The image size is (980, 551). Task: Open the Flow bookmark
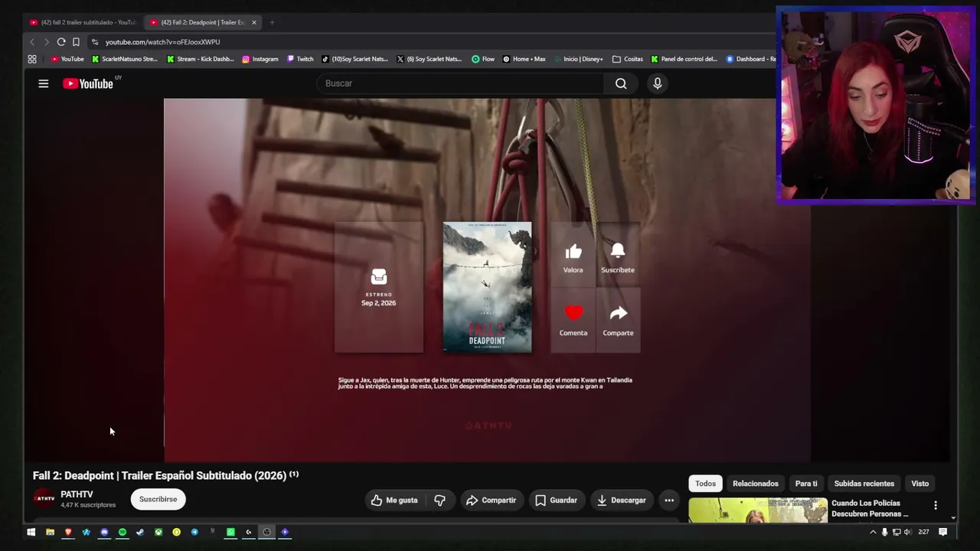tap(483, 59)
